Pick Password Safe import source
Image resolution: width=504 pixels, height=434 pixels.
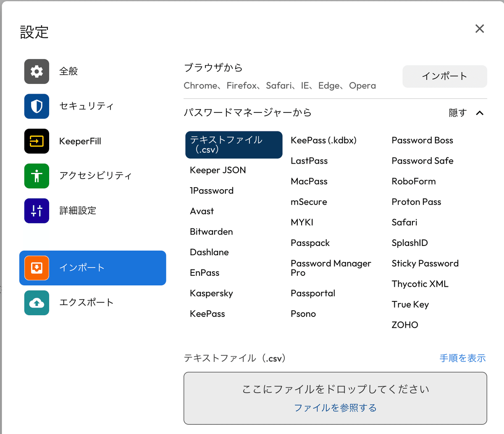(x=423, y=161)
